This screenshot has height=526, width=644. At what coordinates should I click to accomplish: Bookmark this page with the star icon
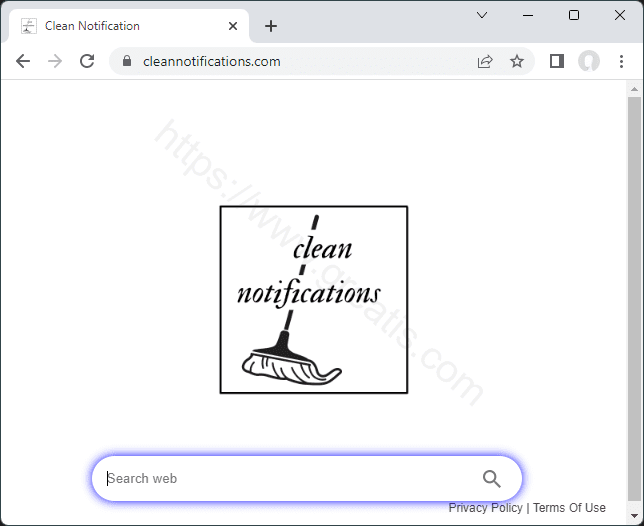517,61
